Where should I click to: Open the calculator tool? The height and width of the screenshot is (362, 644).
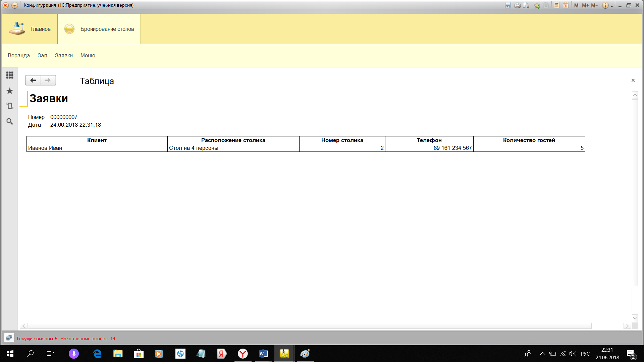(556, 5)
